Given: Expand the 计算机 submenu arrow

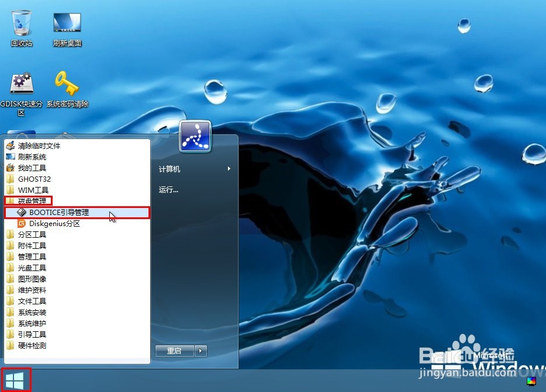Looking at the screenshot, I should [229, 169].
